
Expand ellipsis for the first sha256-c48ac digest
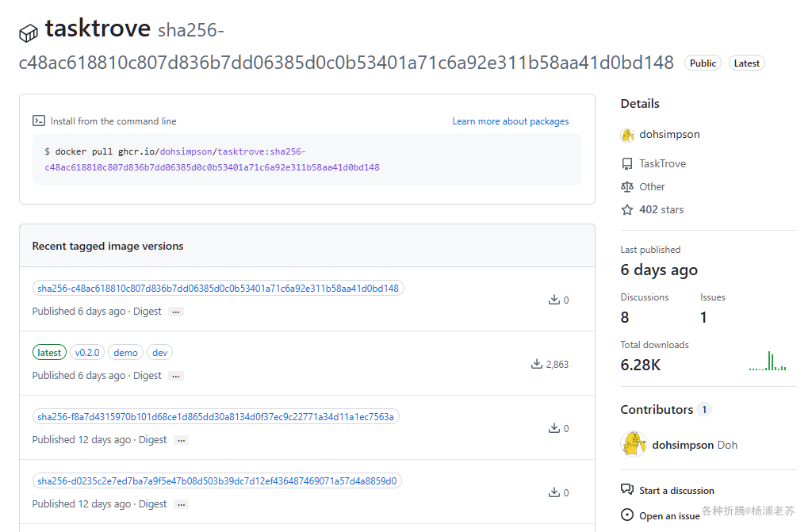click(176, 312)
